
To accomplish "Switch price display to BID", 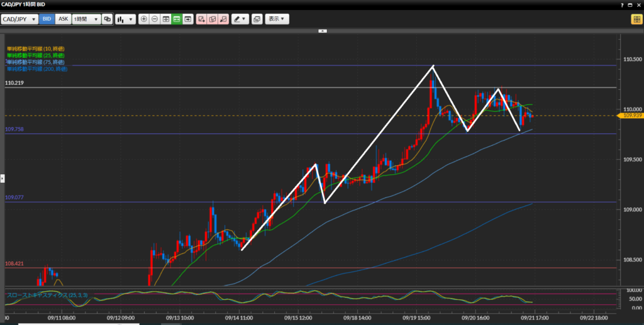I will [47, 19].
